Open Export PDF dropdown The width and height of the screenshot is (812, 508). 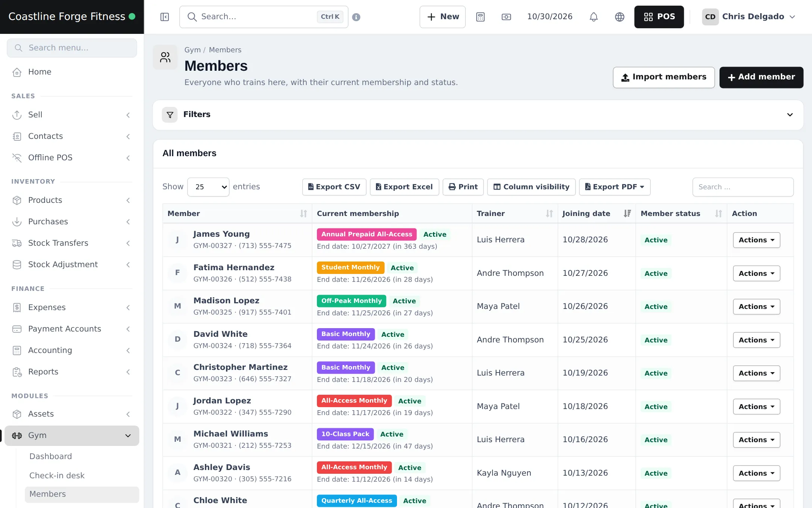tap(615, 187)
